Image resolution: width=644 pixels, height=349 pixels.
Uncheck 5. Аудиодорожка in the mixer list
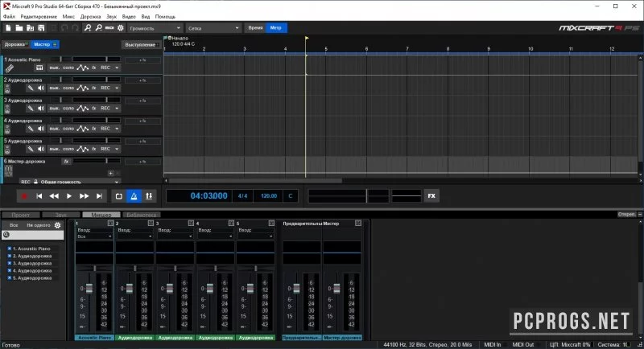[10, 278]
